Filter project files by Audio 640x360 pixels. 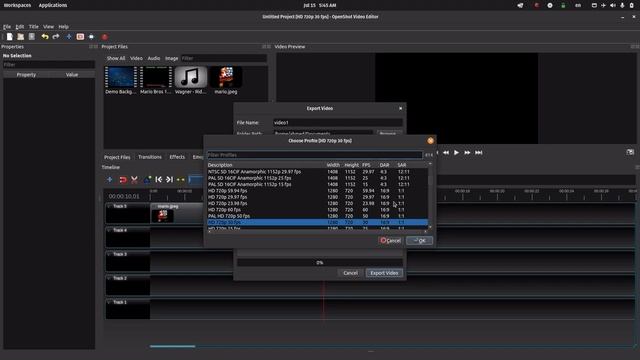(153, 58)
